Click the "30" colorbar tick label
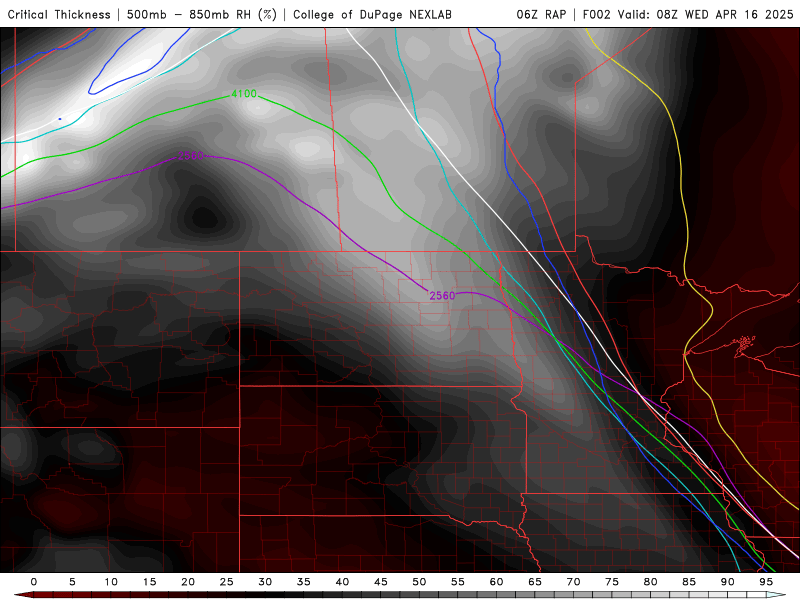 265,582
